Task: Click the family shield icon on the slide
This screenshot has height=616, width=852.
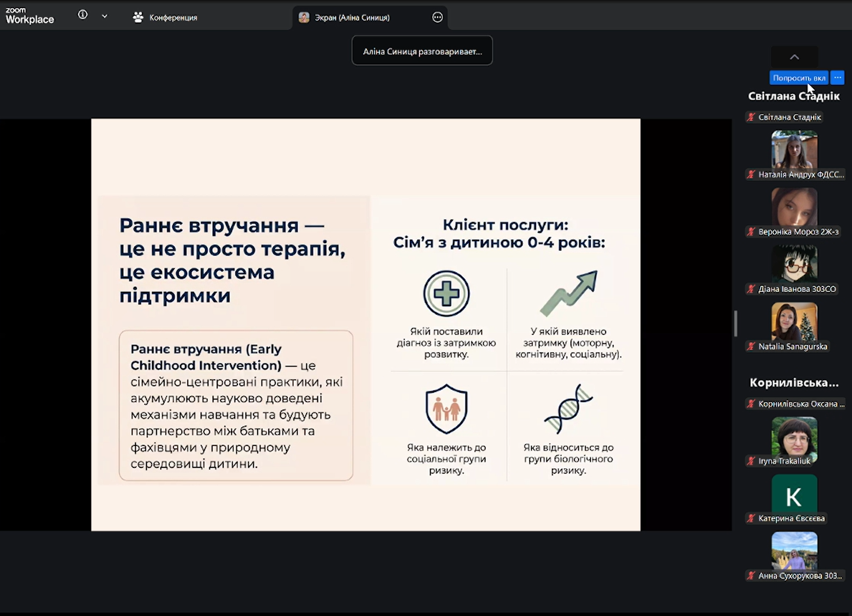Action: pyautogui.click(x=446, y=409)
